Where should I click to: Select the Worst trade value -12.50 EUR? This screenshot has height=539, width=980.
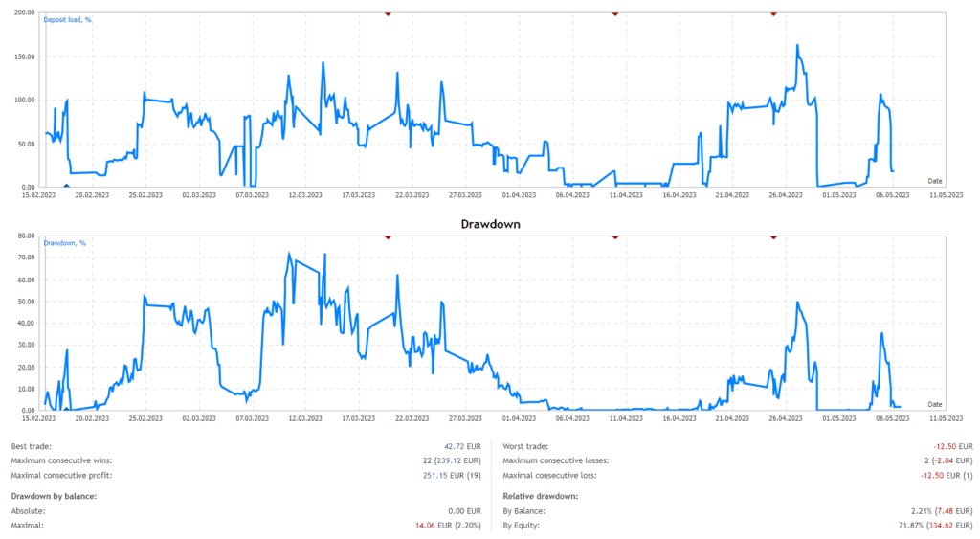point(952,447)
